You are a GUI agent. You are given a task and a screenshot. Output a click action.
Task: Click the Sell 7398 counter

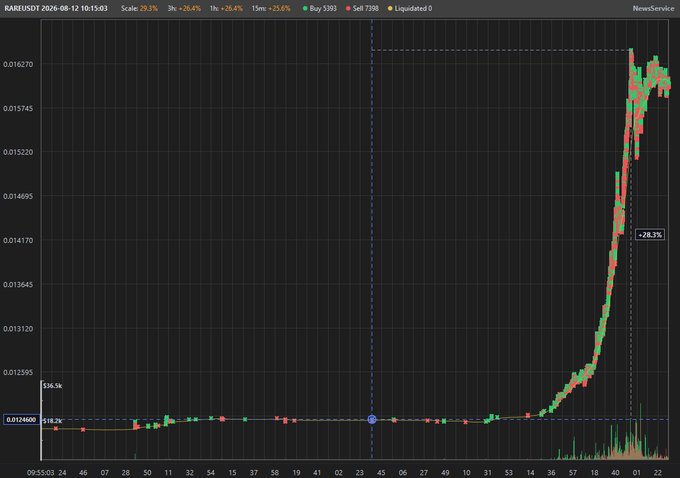[x=366, y=8]
